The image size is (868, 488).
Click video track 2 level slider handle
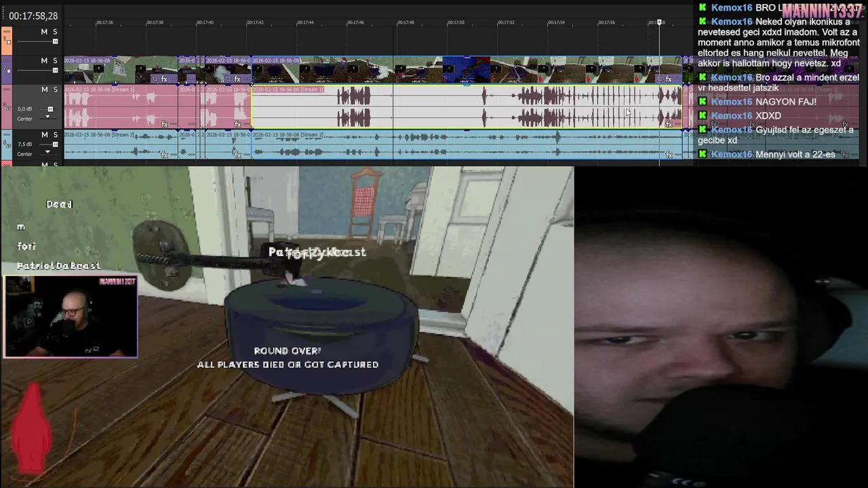pos(55,70)
